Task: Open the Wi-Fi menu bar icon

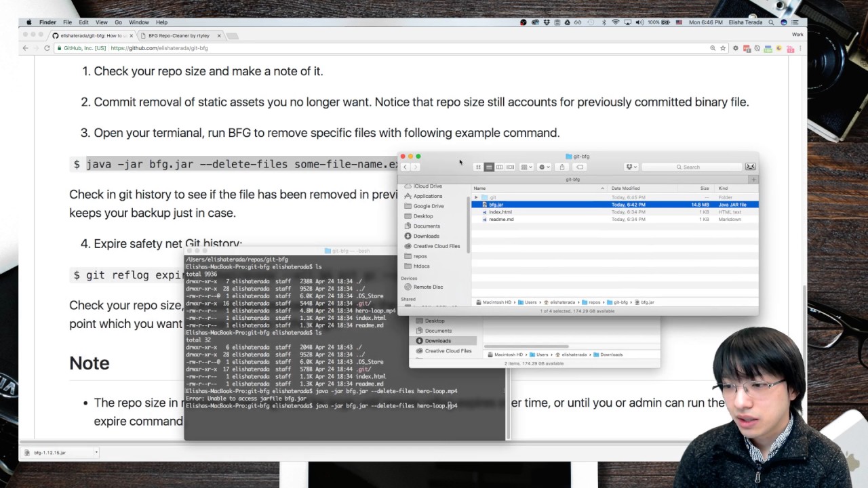Action: coord(615,22)
